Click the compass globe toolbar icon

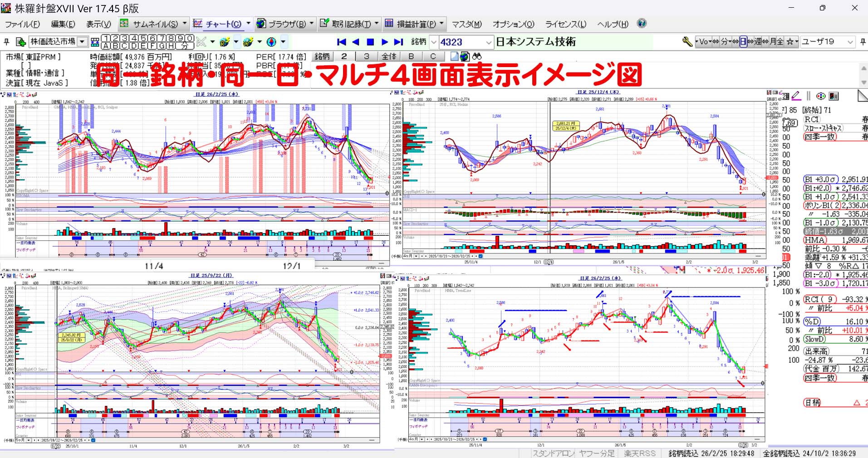coord(271,42)
